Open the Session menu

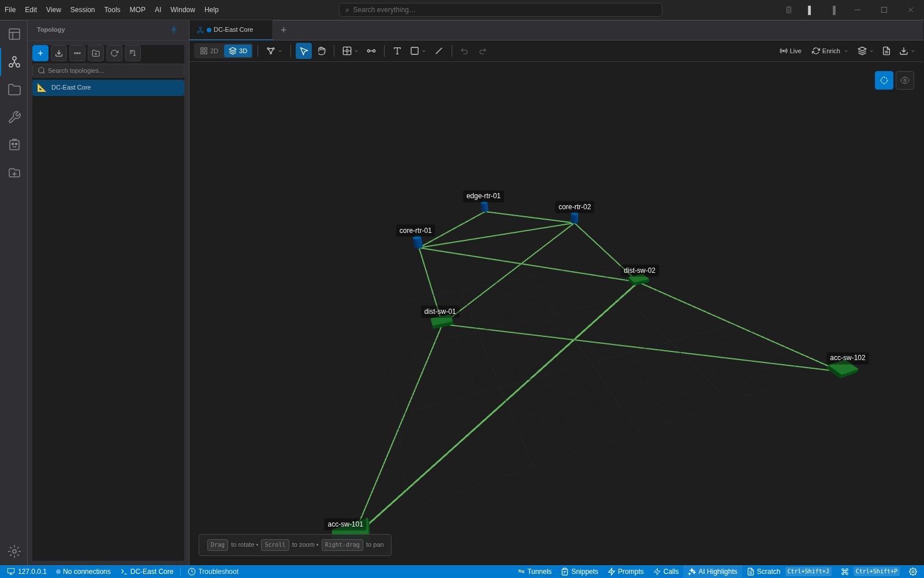[x=83, y=10]
